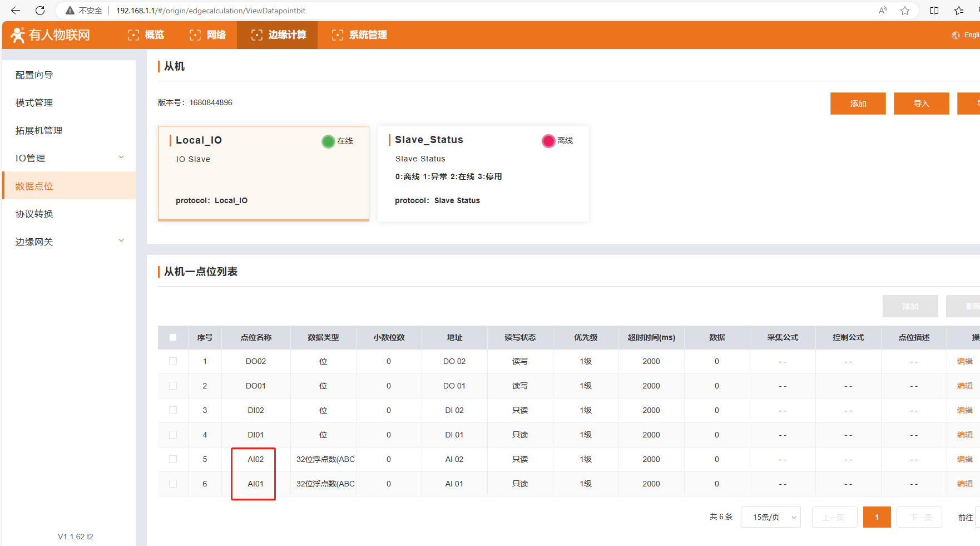980x546 pixels.
Task: Click the browser refresh icon
Action: [x=40, y=11]
